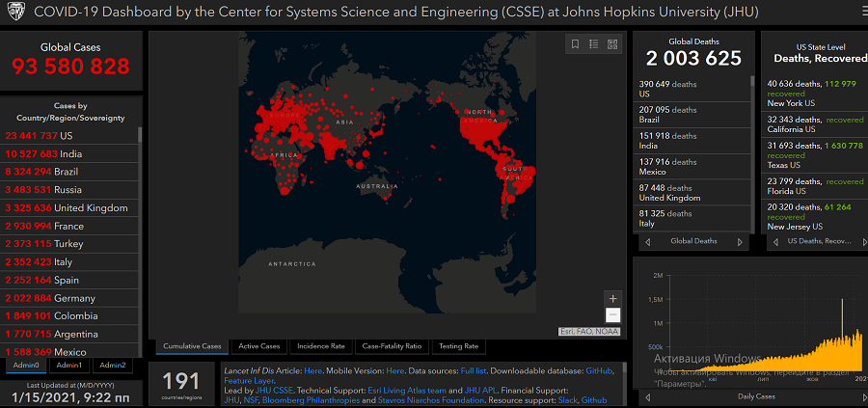868x408 pixels.
Task: Click the JHU shield logo
Action: (16, 13)
